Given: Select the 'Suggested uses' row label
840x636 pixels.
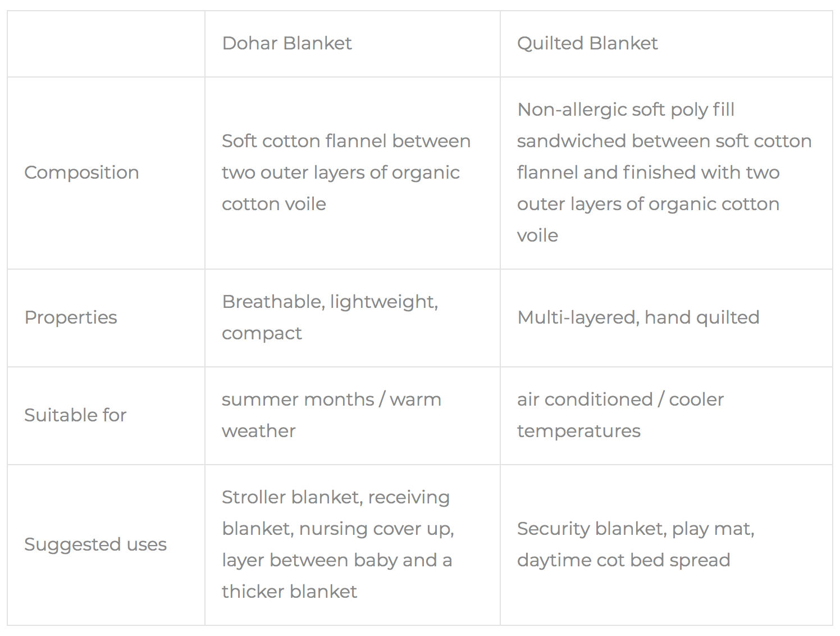Looking at the screenshot, I should pos(95,544).
